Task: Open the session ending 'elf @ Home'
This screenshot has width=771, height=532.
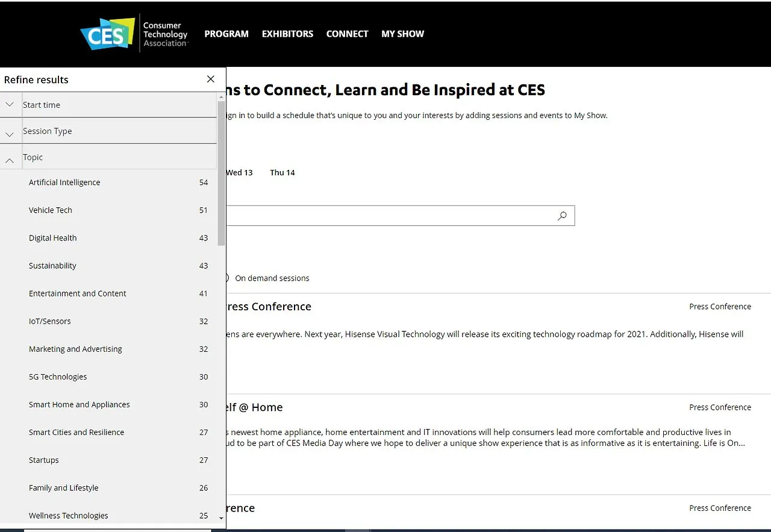Action: [x=254, y=407]
